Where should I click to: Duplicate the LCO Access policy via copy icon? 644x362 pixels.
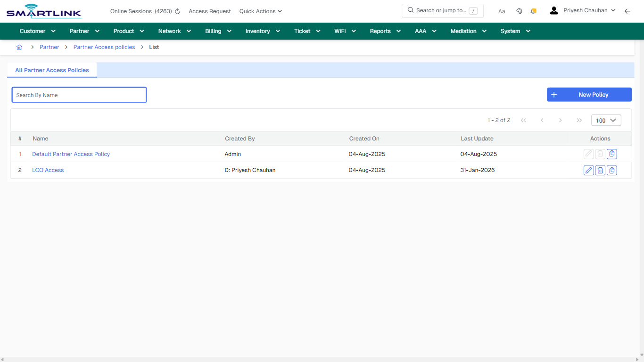point(612,170)
